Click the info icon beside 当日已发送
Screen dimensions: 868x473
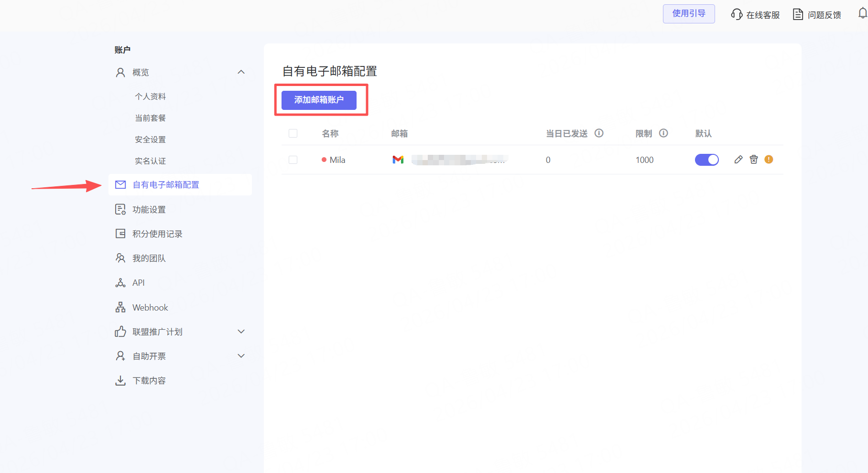599,133
